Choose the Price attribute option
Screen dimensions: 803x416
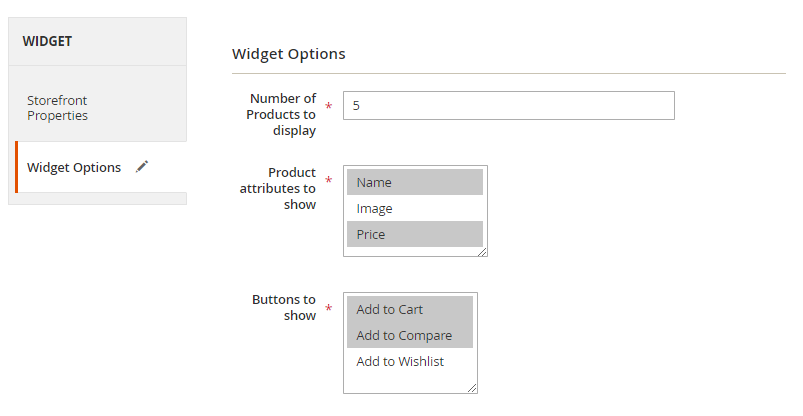(415, 234)
